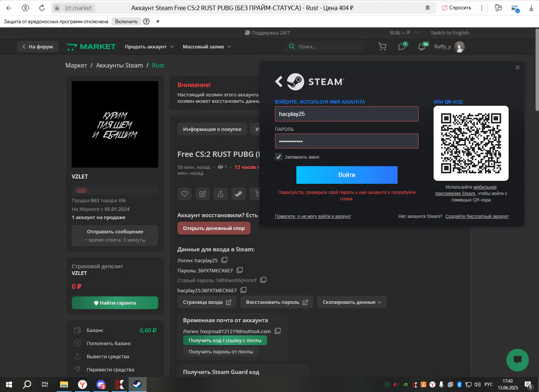Click the На форум button
Screen dimensions: 539x392
tap(38, 47)
